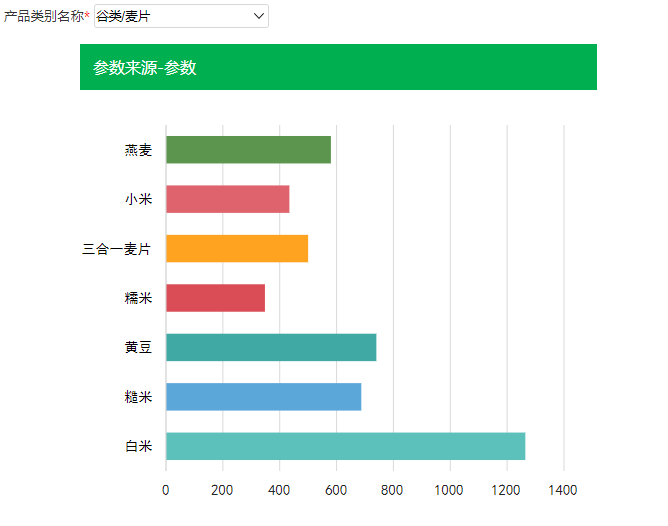The image size is (668, 526).
Task: Click the 产品类别名称 field label
Action: point(44,16)
